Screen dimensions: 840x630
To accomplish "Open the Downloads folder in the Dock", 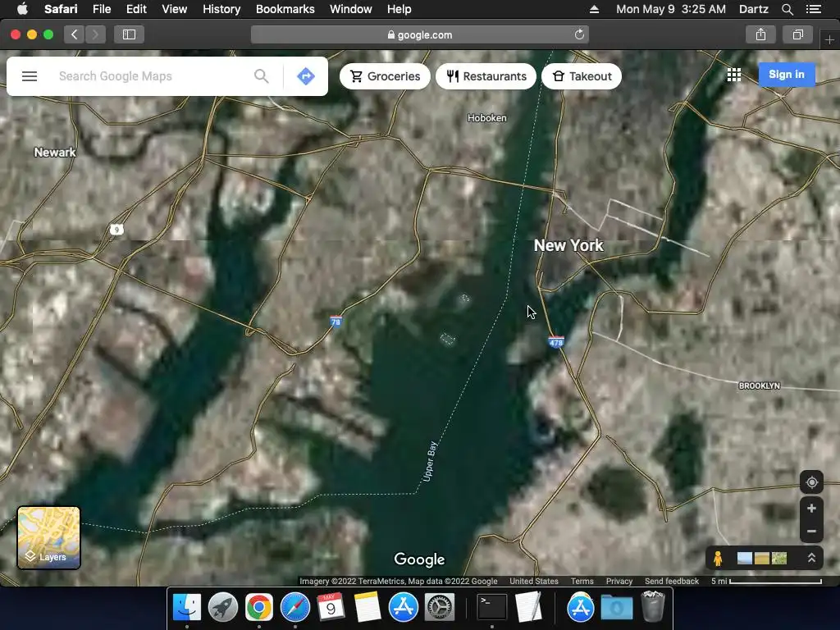I will point(617,607).
